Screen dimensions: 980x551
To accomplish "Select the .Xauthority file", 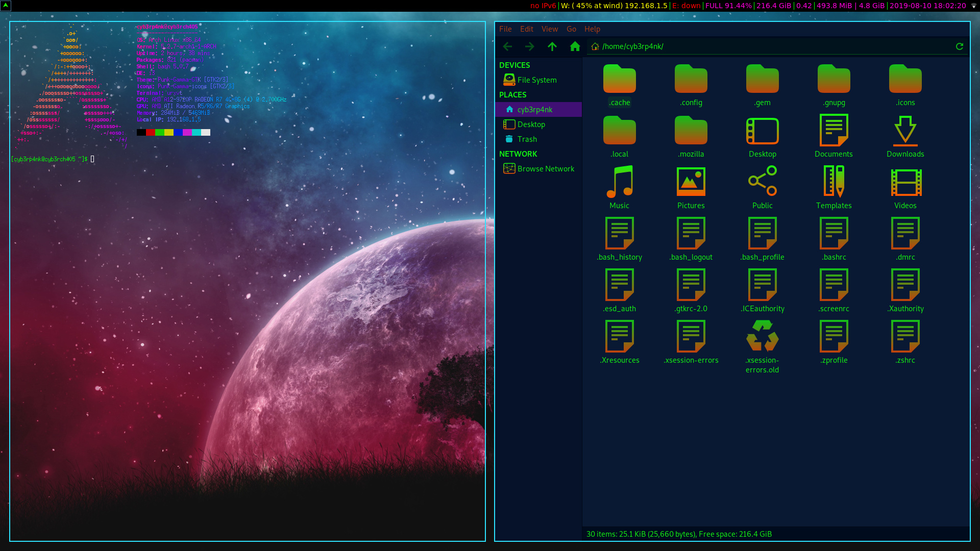I will pos(905,291).
